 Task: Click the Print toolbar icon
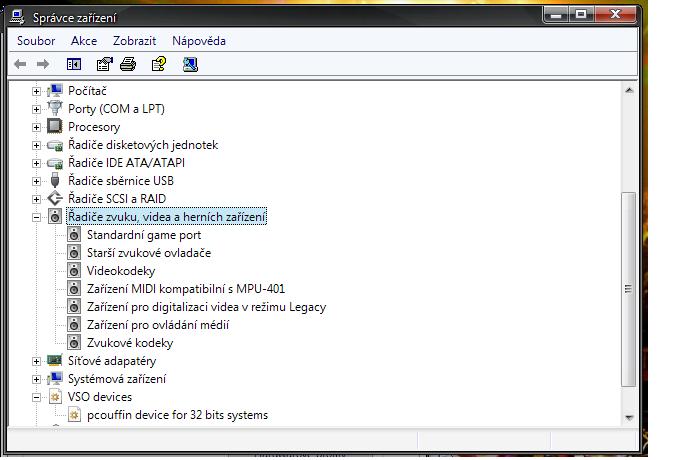coord(128,64)
